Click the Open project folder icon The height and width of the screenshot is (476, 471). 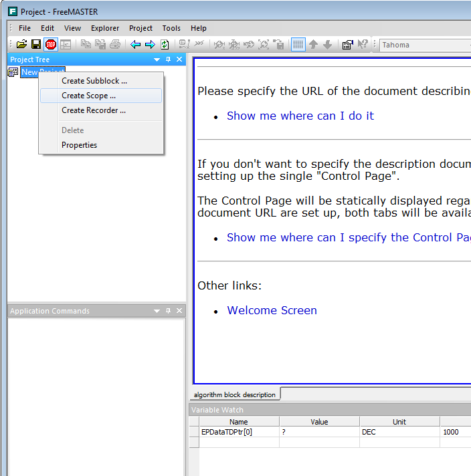tap(21, 45)
